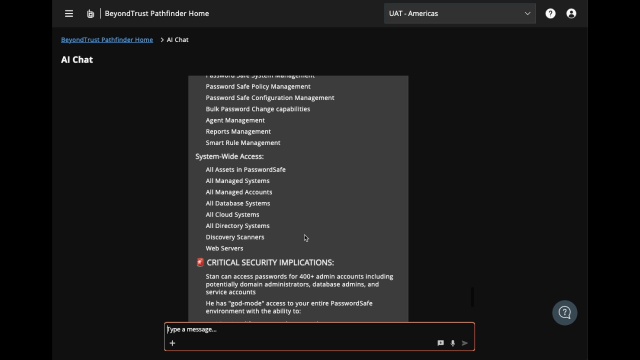Click 'Reports Management' list item
Viewport: 640px width, 360px height.
(x=238, y=131)
